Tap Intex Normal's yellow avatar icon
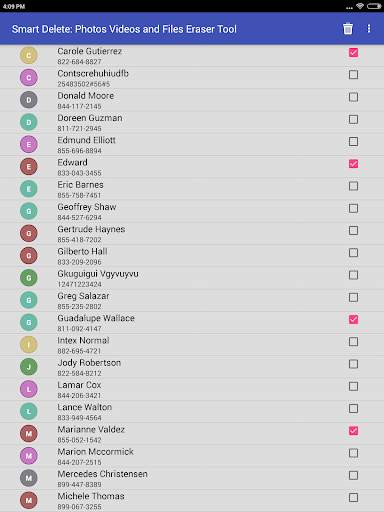The width and height of the screenshot is (384, 512). pyautogui.click(x=29, y=344)
